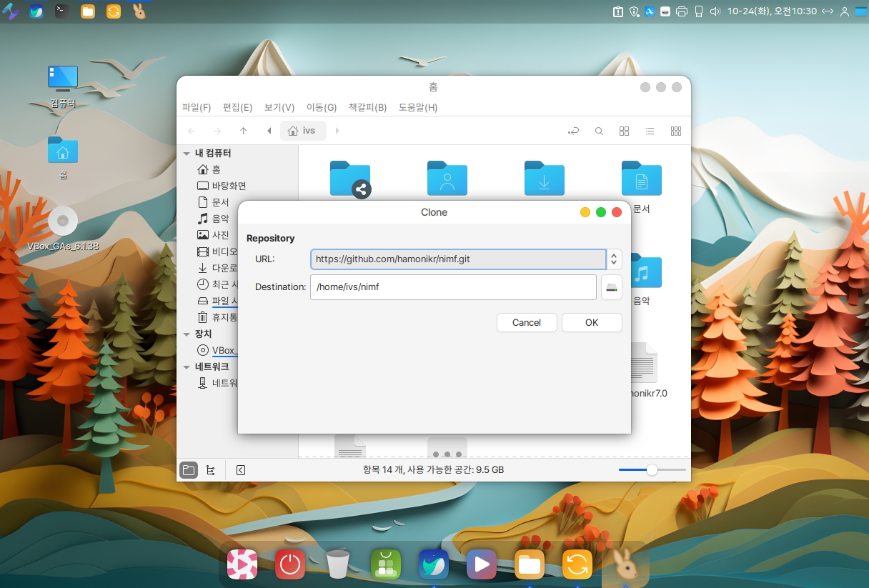
Task: Collapse the 장치 sidebar section
Action: pyautogui.click(x=187, y=334)
